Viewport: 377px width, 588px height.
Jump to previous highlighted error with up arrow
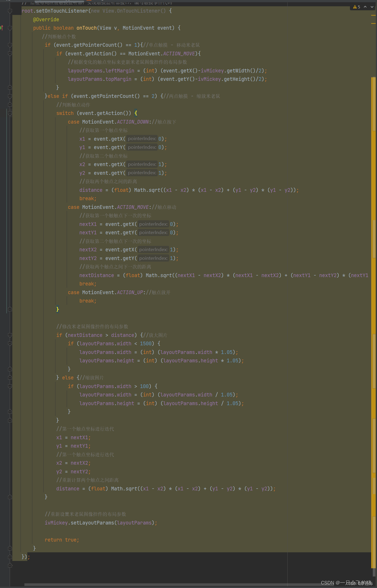tap(365, 7)
